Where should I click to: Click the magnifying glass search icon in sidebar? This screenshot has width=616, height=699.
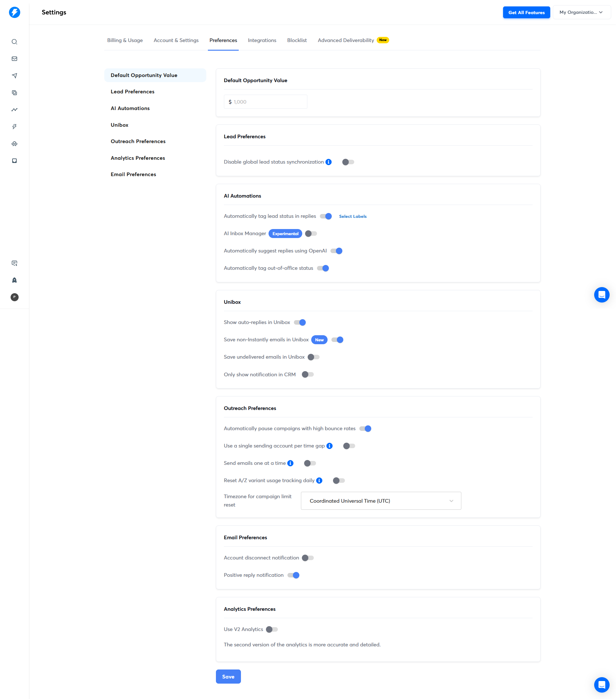(14, 42)
